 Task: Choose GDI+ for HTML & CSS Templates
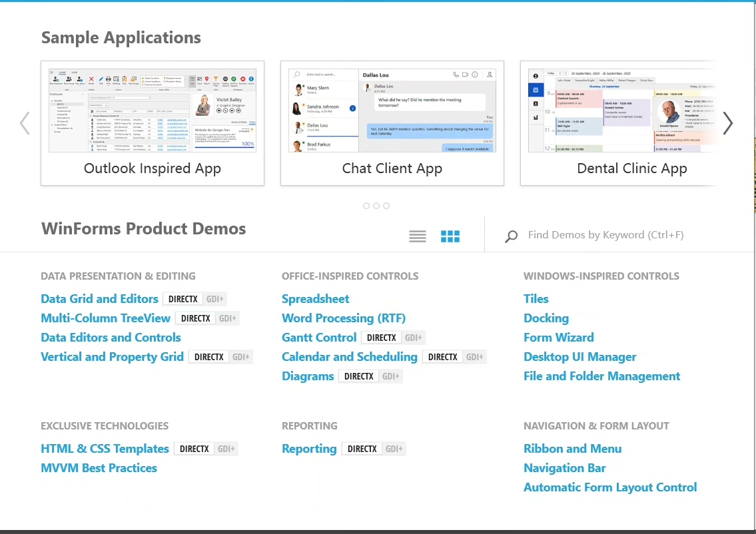pyautogui.click(x=226, y=449)
